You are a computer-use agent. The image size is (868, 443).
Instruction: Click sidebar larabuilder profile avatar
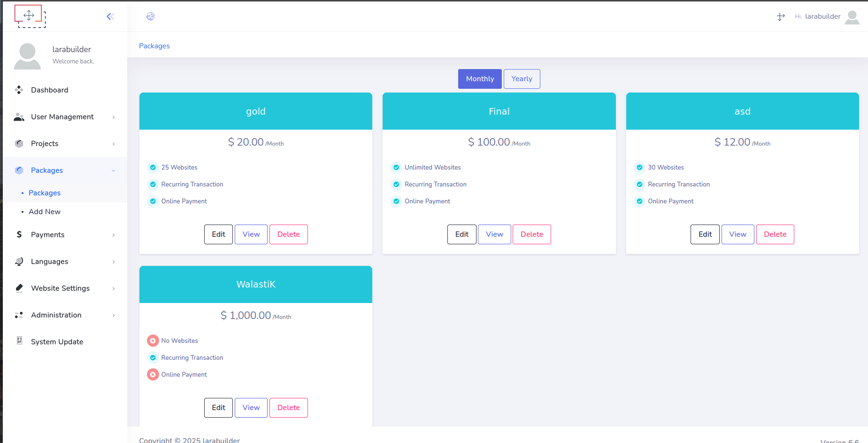[x=27, y=56]
